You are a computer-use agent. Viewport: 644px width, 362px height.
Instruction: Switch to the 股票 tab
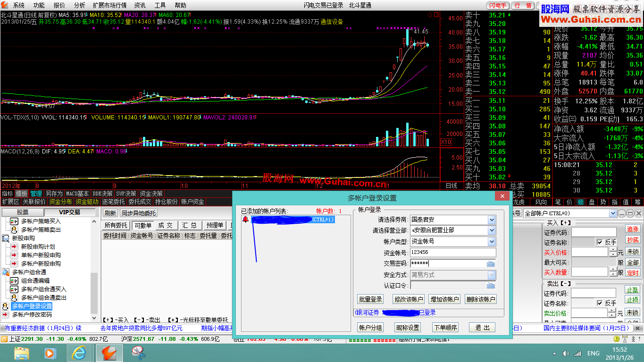pyautogui.click(x=23, y=212)
